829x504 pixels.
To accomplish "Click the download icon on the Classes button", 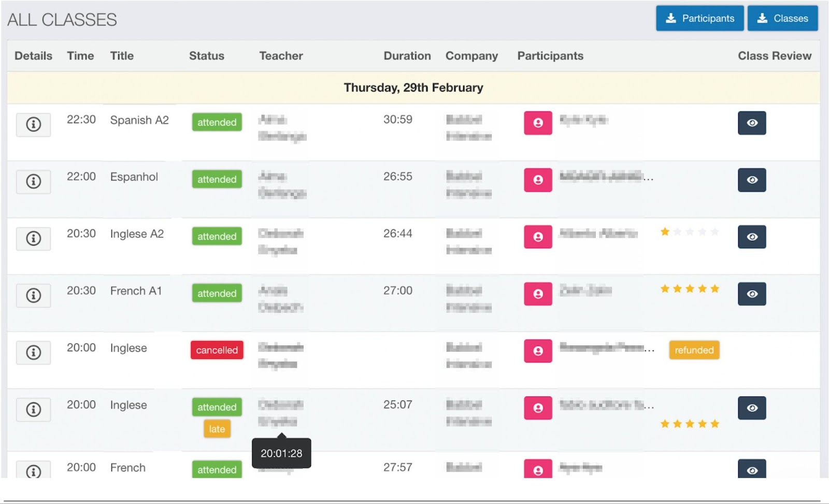I will click(x=762, y=18).
